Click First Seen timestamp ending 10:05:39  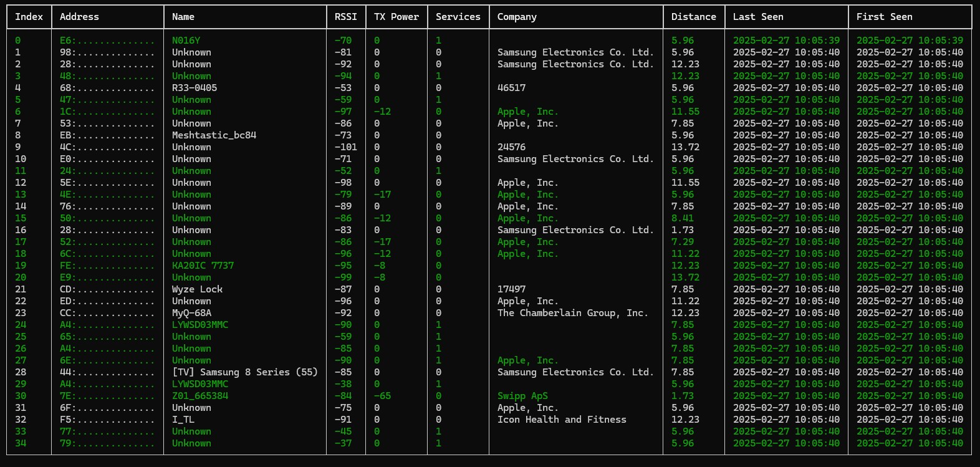click(910, 41)
